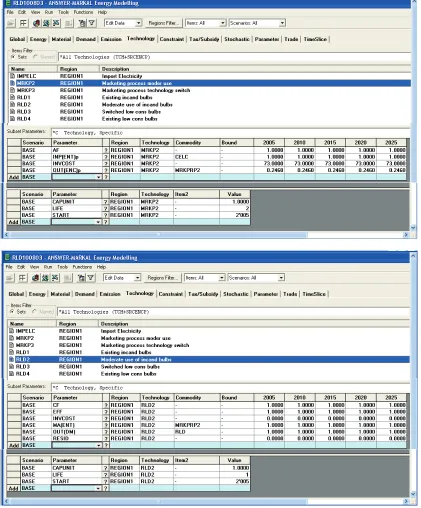Click the question mark help icon beside RLD2 EFF

point(106,412)
